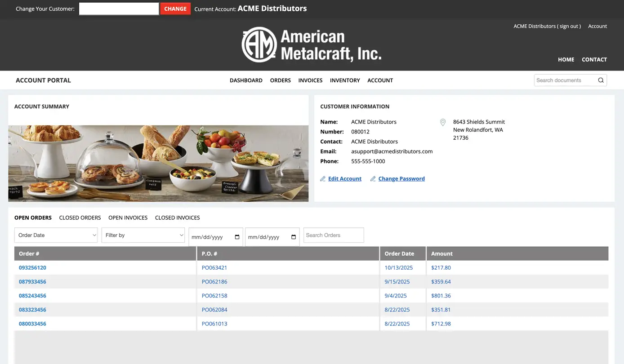Screen dimensions: 624x364
Task: Focus the Change Your Customer input
Action: point(119,9)
